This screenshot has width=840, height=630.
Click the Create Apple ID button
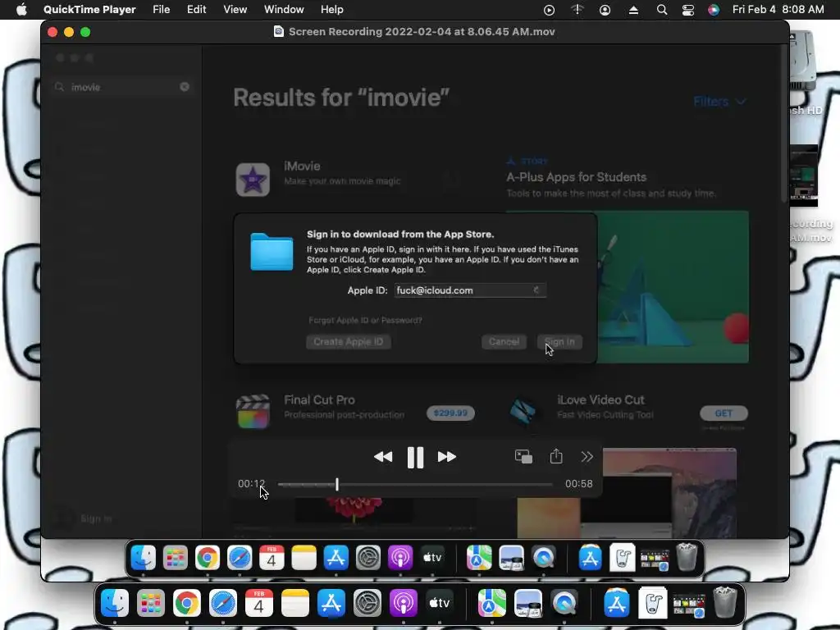(x=348, y=342)
